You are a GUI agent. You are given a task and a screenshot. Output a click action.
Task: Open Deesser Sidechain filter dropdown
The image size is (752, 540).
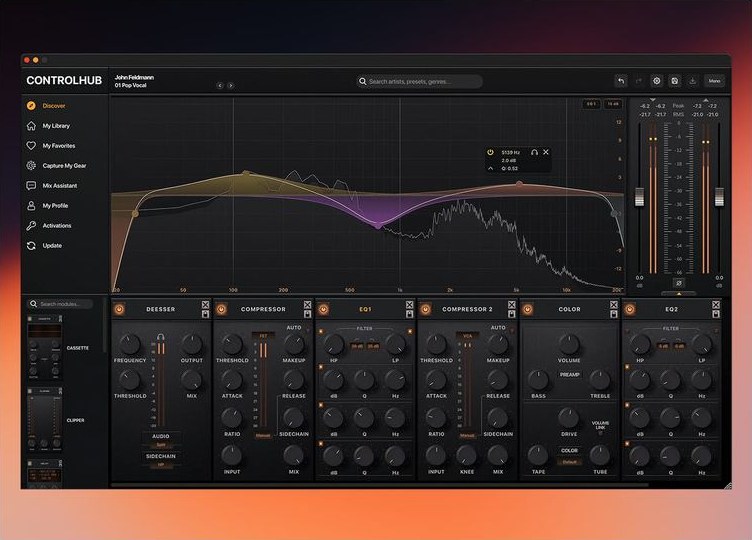coord(161,465)
